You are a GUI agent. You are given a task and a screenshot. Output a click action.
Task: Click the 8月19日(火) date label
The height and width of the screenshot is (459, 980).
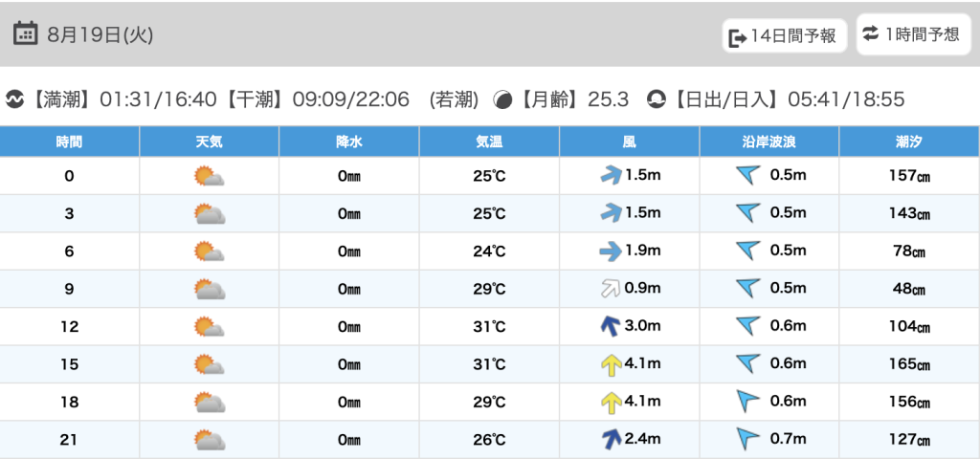coord(100,35)
